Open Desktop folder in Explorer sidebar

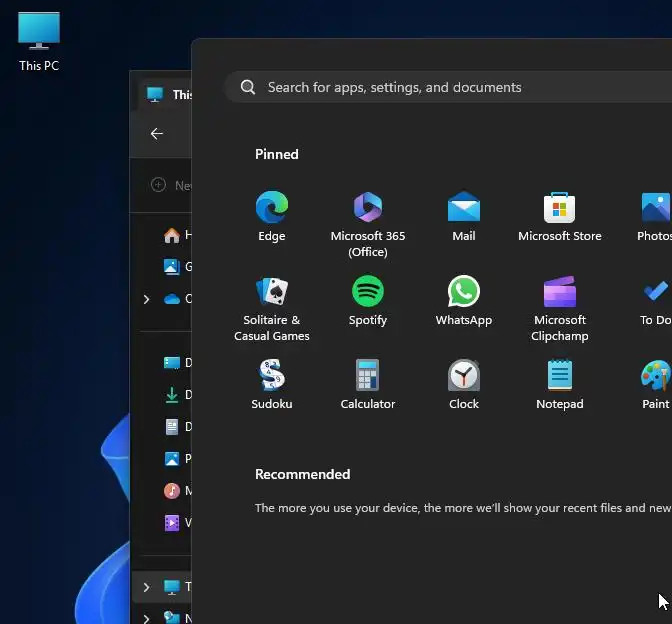click(177, 363)
